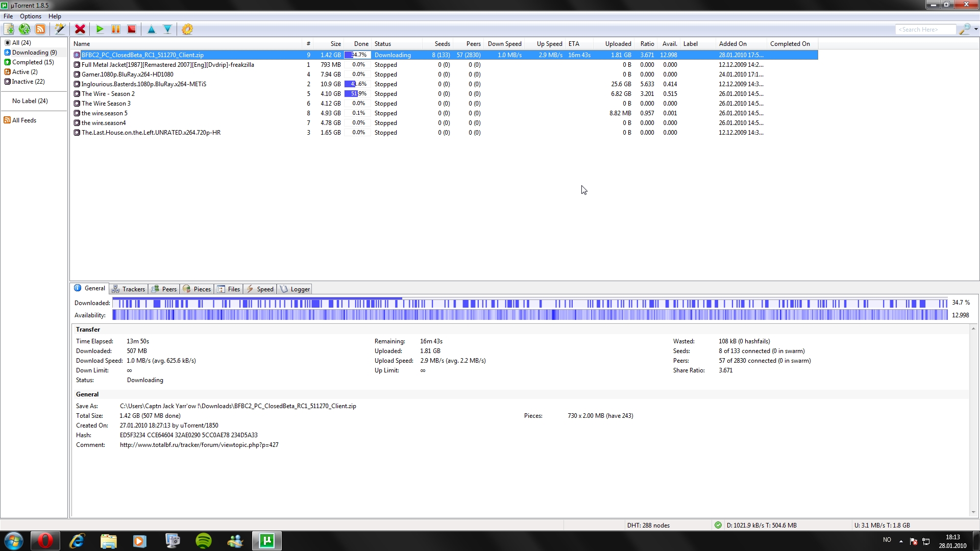980x551 pixels.
Task: Open the Help menu
Action: [55, 16]
